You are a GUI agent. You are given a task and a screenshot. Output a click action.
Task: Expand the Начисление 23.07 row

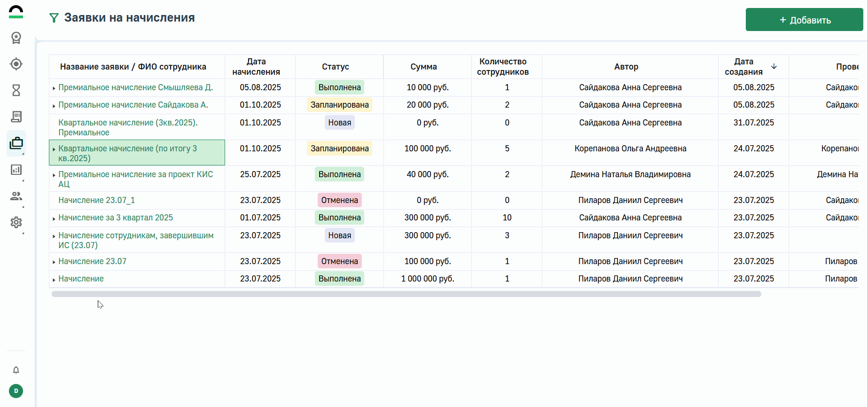tap(54, 262)
